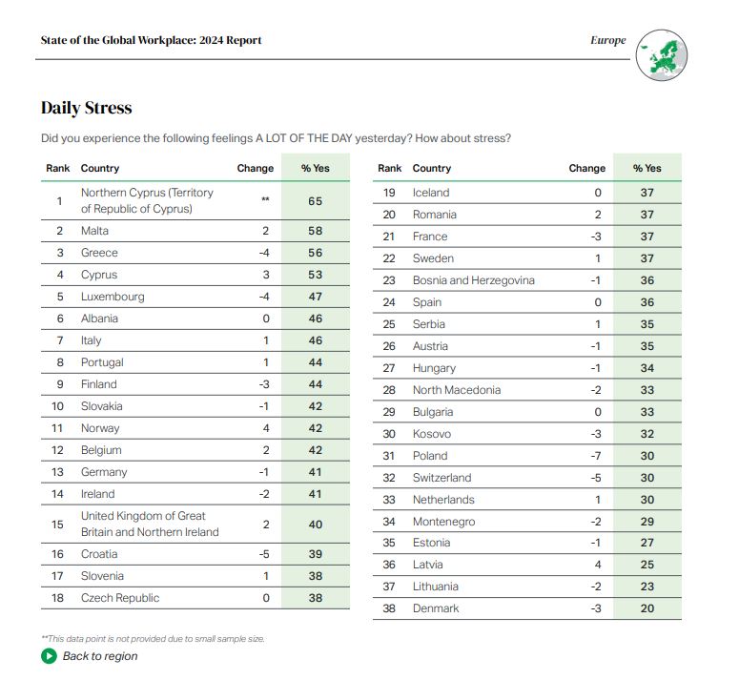Select Denmark in the right table
The height and width of the screenshot is (700, 739).
[x=435, y=608]
